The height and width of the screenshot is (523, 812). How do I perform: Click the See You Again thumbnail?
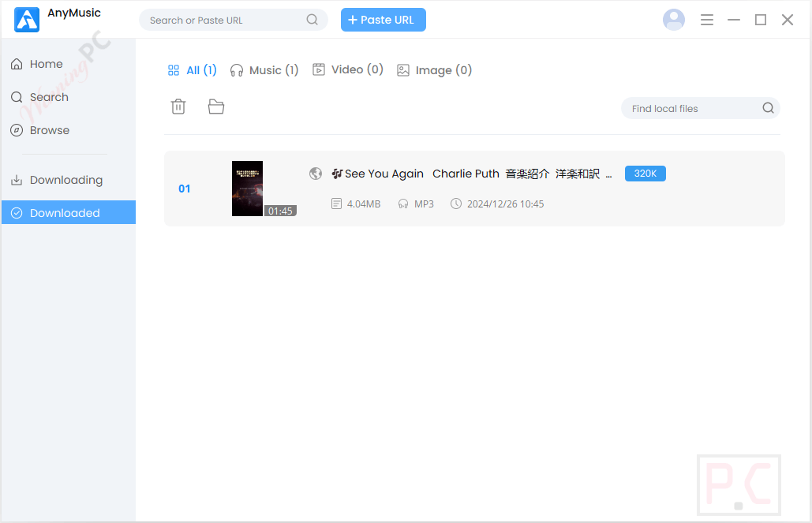click(247, 189)
